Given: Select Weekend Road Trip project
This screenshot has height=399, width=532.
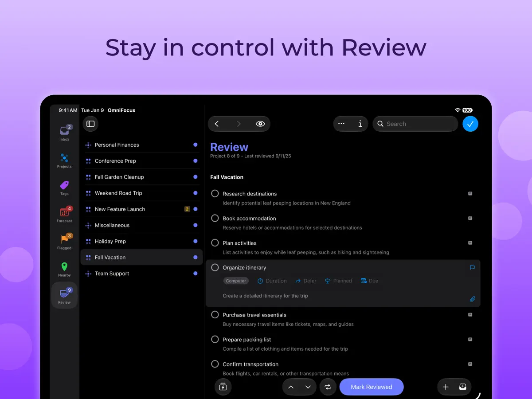Looking at the screenshot, I should coord(141,193).
